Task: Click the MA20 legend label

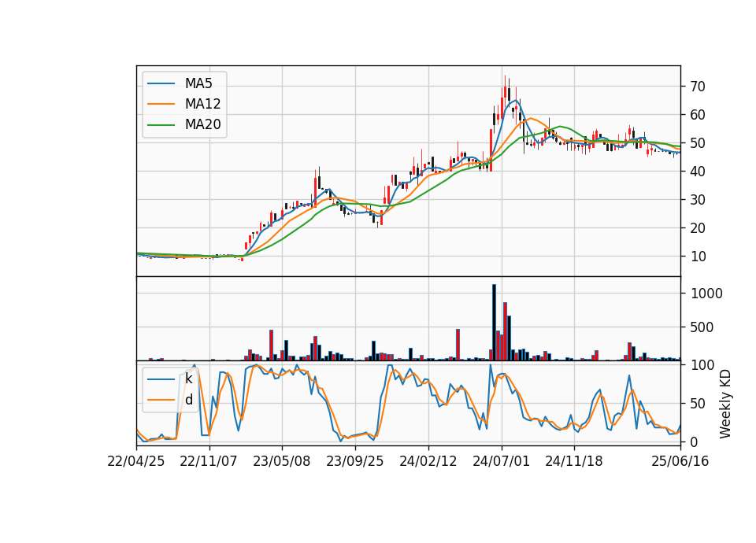Action: [x=202, y=124]
